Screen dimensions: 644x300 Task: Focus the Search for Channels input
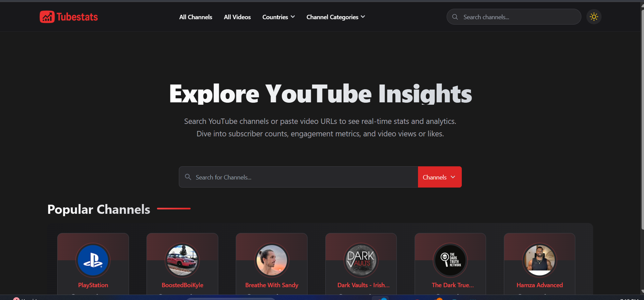coord(298,177)
